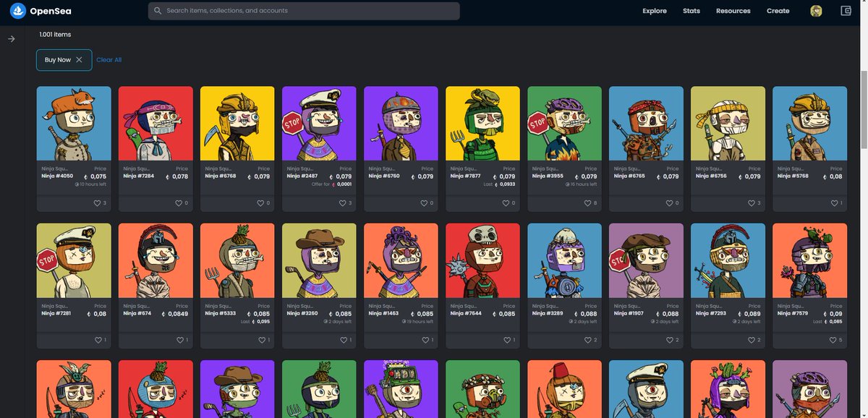Open the search input field suggestions
The height and width of the screenshot is (418, 868).
304,10
